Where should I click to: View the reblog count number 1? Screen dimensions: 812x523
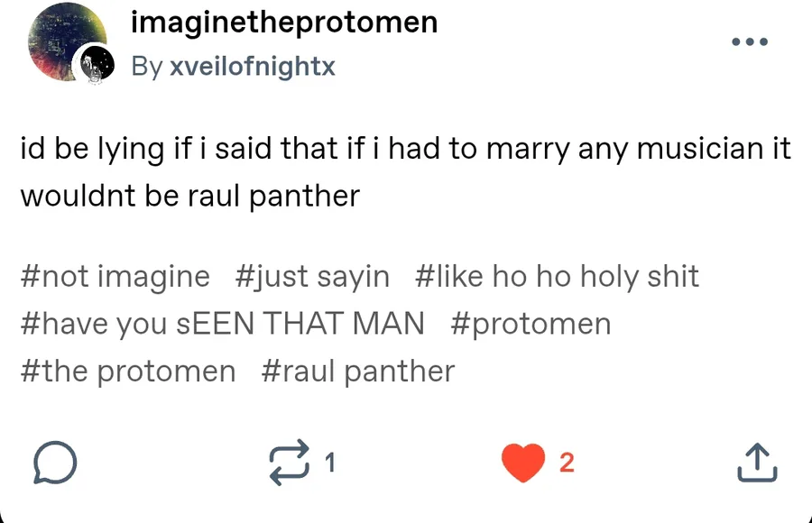329,463
